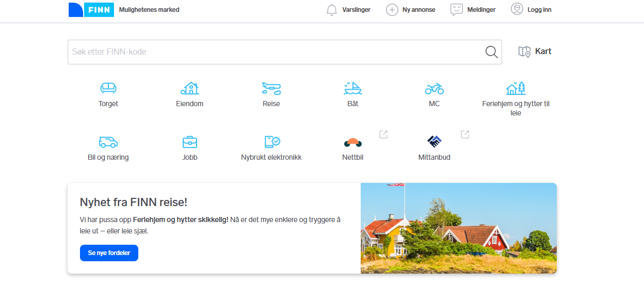This screenshot has width=644, height=287.
Task: Click the Se nye fordeler button
Action: [x=109, y=253]
